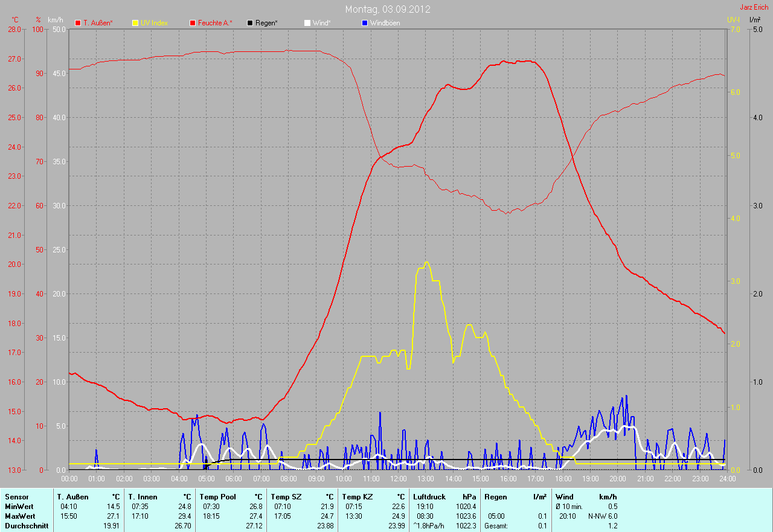Click the black Regen* legend swatch
Viewport: 773px width, 532px height.
(x=250, y=23)
